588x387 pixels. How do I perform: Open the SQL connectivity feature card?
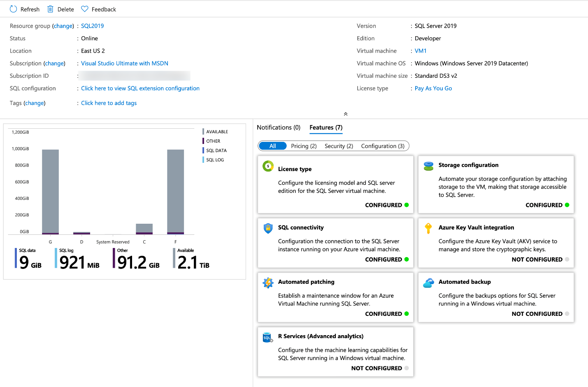coord(335,243)
